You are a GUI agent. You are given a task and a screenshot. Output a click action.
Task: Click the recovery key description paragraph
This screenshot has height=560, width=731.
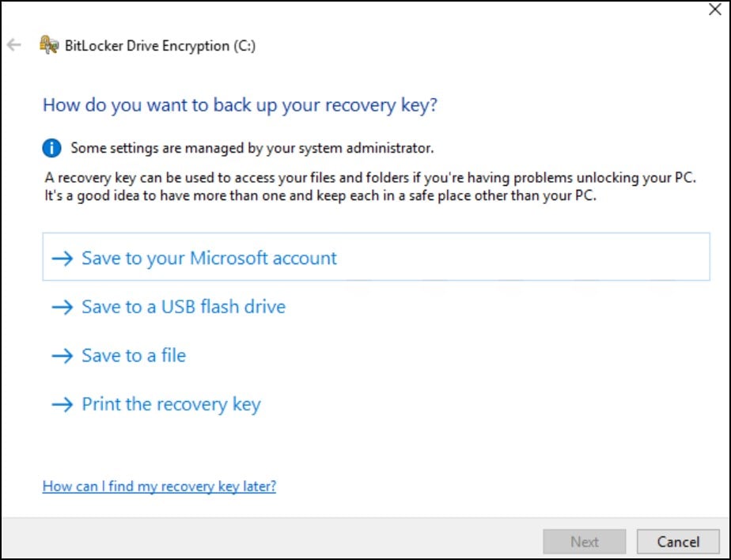(370, 187)
